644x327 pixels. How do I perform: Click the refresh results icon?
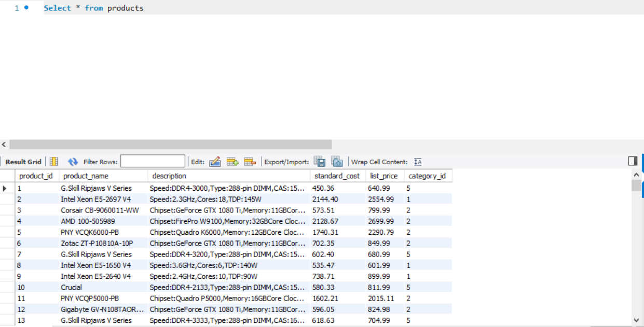pyautogui.click(x=73, y=162)
